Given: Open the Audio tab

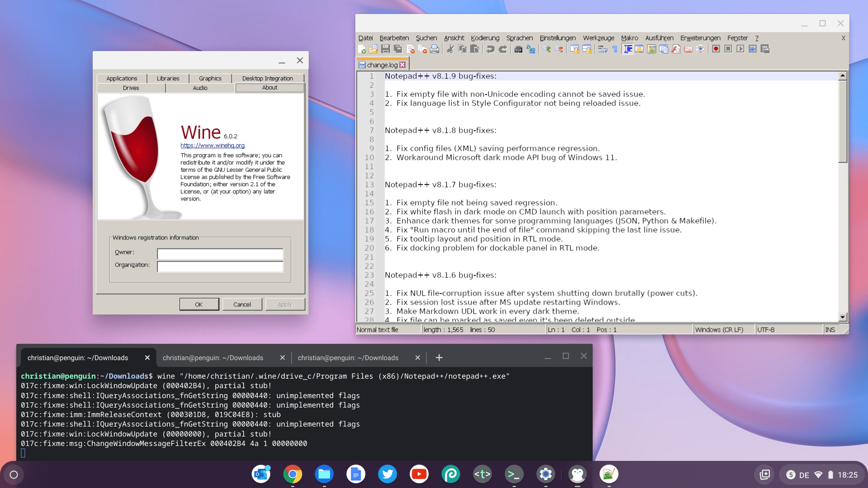Looking at the screenshot, I should (x=200, y=88).
